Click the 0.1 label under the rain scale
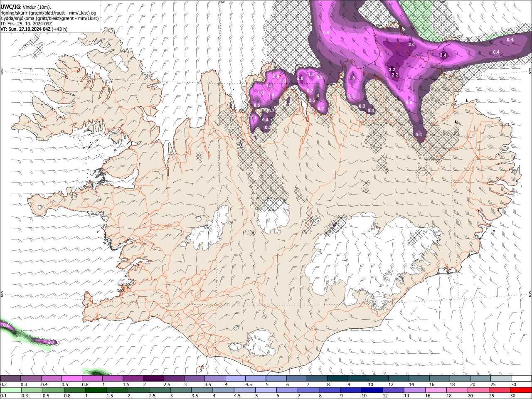The width and height of the screenshot is (532, 399). coord(3,396)
